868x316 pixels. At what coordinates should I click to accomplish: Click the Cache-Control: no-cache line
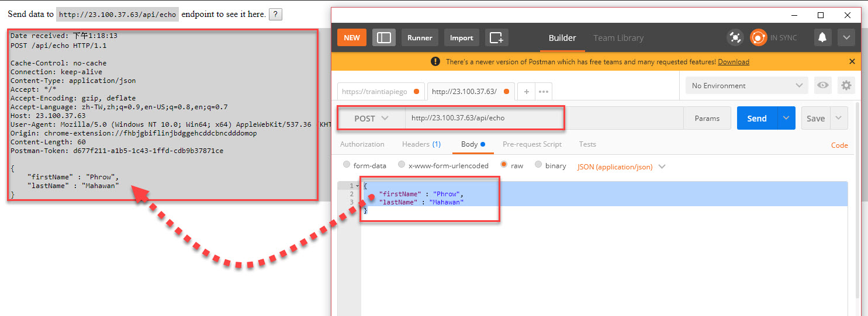coord(58,63)
